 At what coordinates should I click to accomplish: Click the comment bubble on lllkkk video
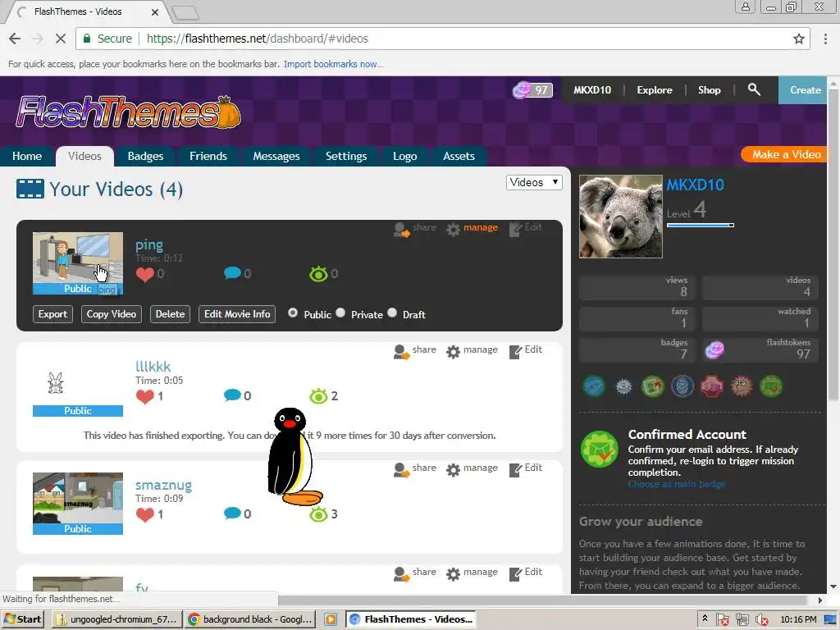[x=232, y=395]
